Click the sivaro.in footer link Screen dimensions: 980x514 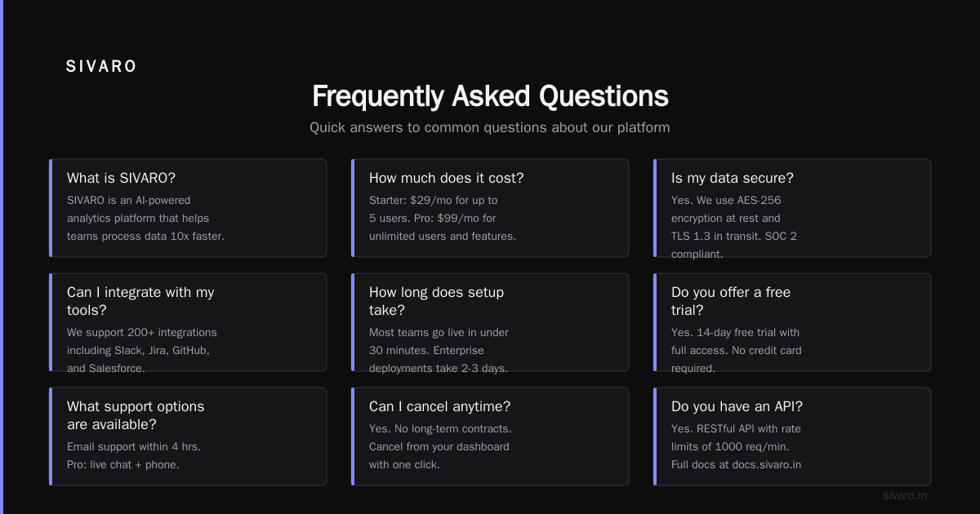pyautogui.click(x=905, y=495)
